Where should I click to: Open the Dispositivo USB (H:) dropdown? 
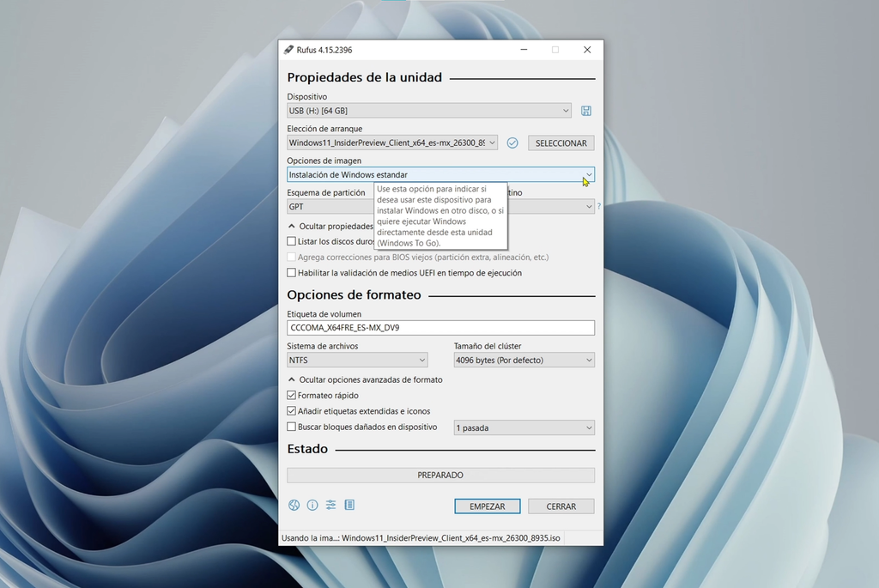pos(429,111)
